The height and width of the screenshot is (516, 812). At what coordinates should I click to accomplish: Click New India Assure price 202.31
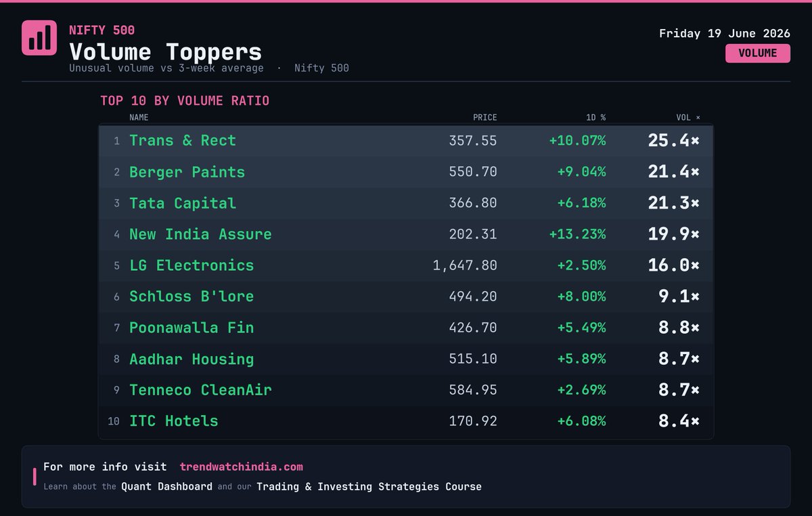click(x=473, y=234)
